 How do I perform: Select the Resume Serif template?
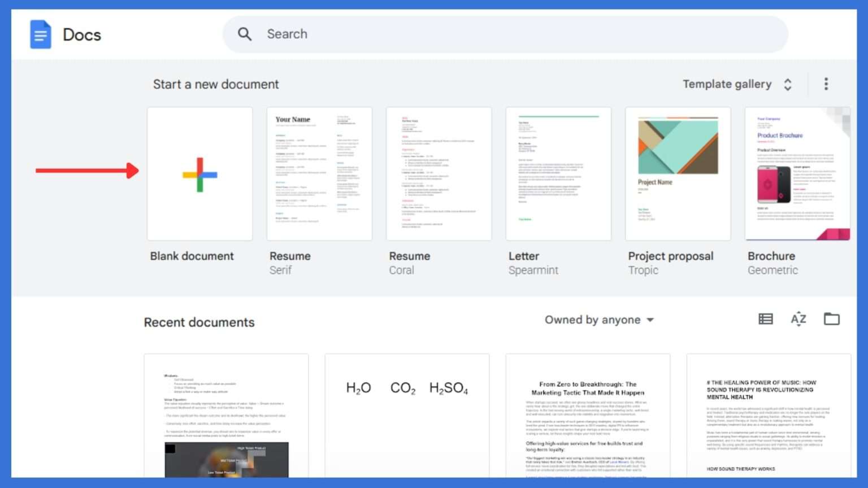tap(319, 174)
